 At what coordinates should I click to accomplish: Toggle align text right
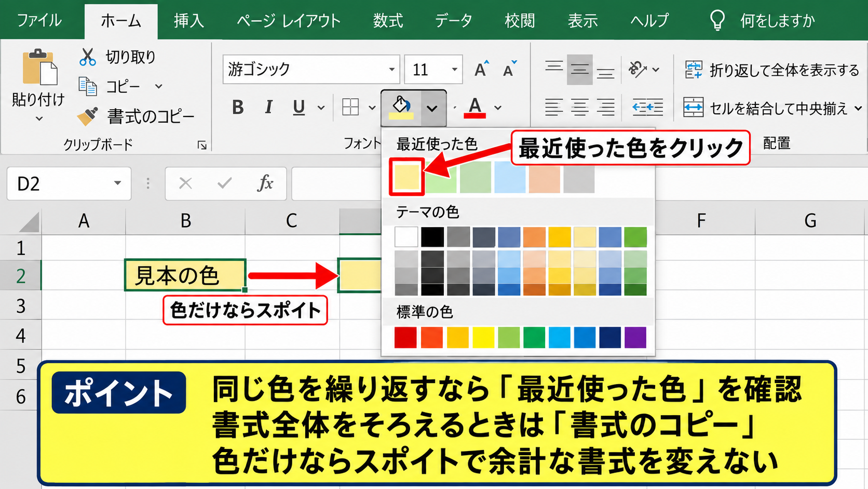coord(606,108)
